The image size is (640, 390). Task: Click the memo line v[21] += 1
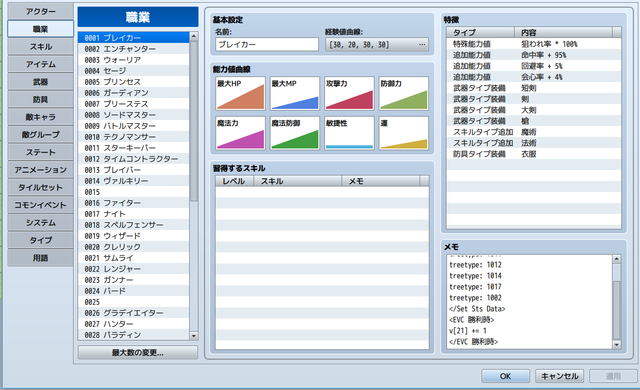point(468,331)
